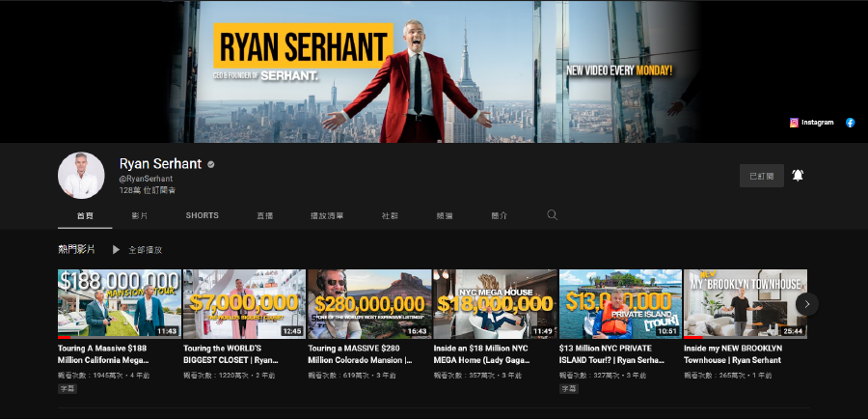This screenshot has height=420, width=868.
Task: Open the $7,000,000 biggest closet thumbnail
Action: point(244,303)
